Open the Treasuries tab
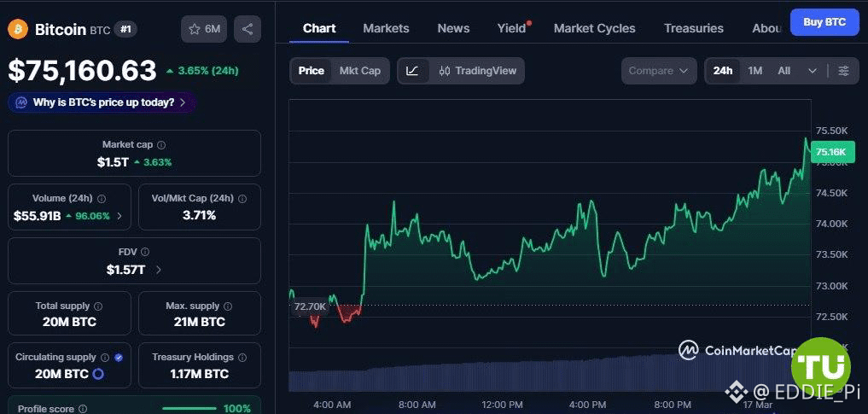The image size is (868, 414). (694, 28)
